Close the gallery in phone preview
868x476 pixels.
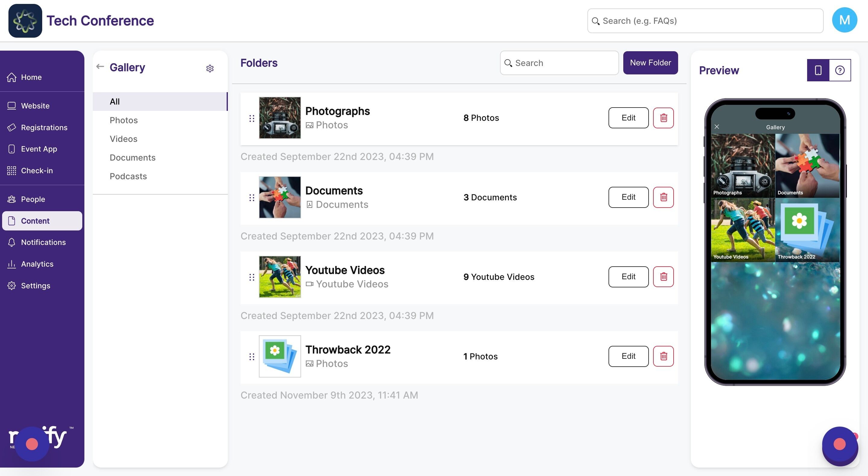[x=717, y=127]
